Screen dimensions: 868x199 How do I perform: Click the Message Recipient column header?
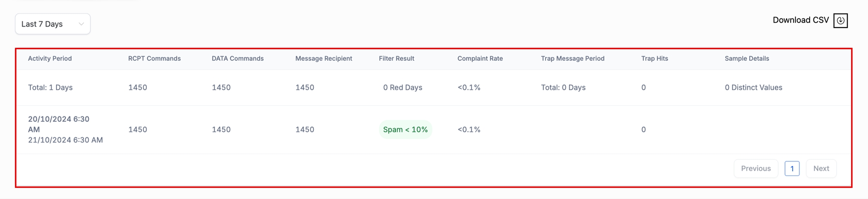point(323,58)
